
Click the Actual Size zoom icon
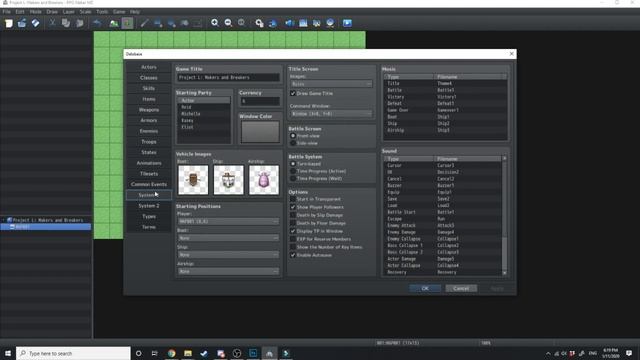click(x=242, y=23)
